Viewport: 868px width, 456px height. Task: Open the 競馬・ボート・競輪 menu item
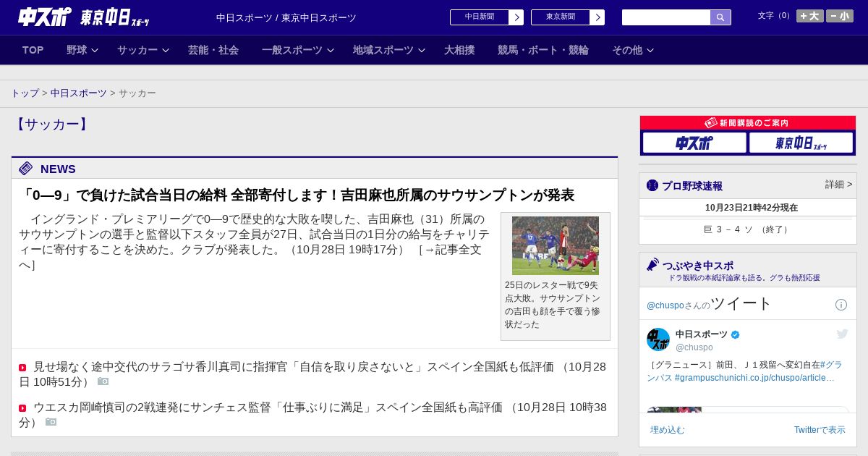point(543,50)
